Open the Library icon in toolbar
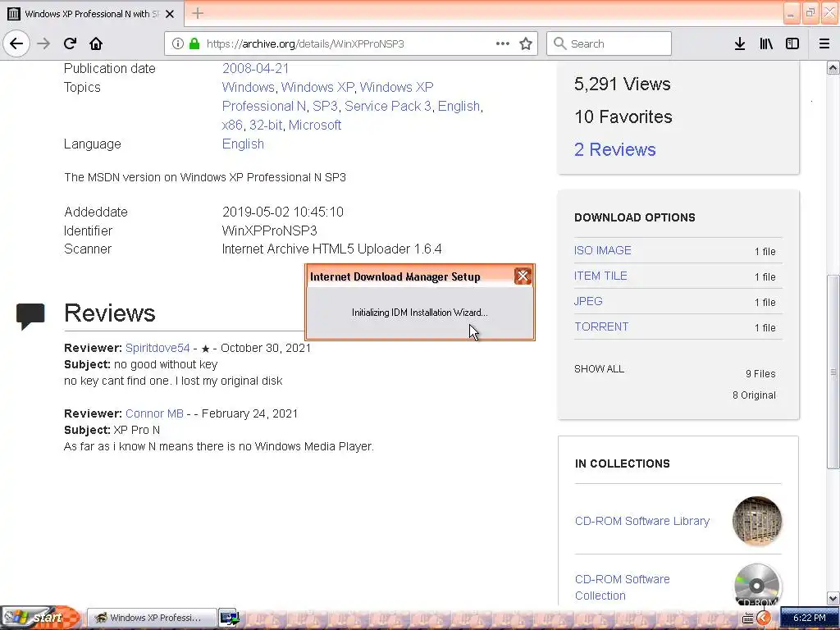 pyautogui.click(x=766, y=43)
